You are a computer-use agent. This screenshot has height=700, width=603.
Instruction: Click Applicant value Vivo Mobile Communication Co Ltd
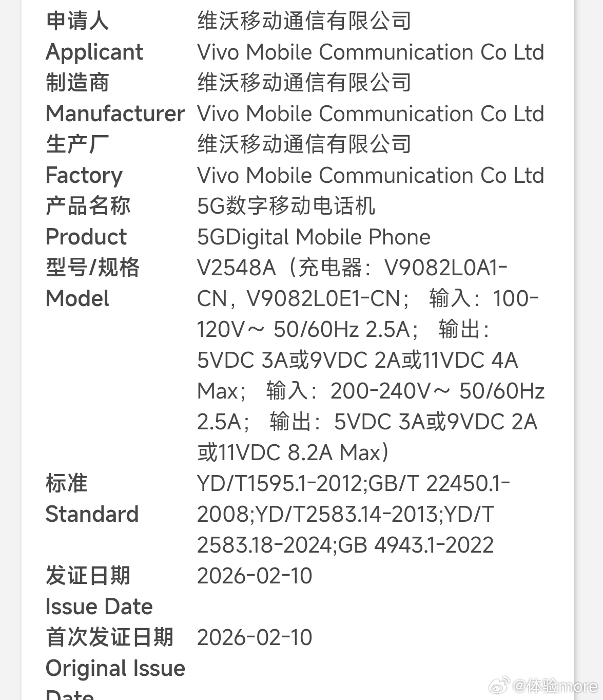click(x=370, y=52)
